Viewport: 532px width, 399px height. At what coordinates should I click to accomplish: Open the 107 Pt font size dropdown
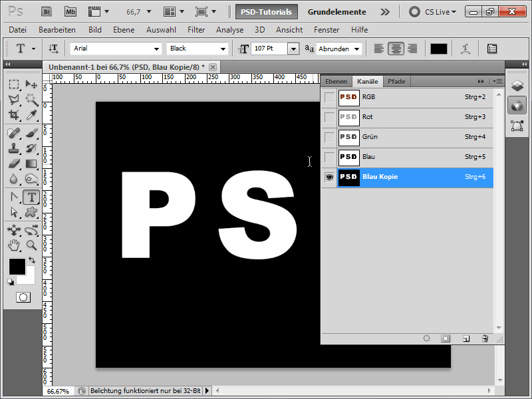point(293,49)
